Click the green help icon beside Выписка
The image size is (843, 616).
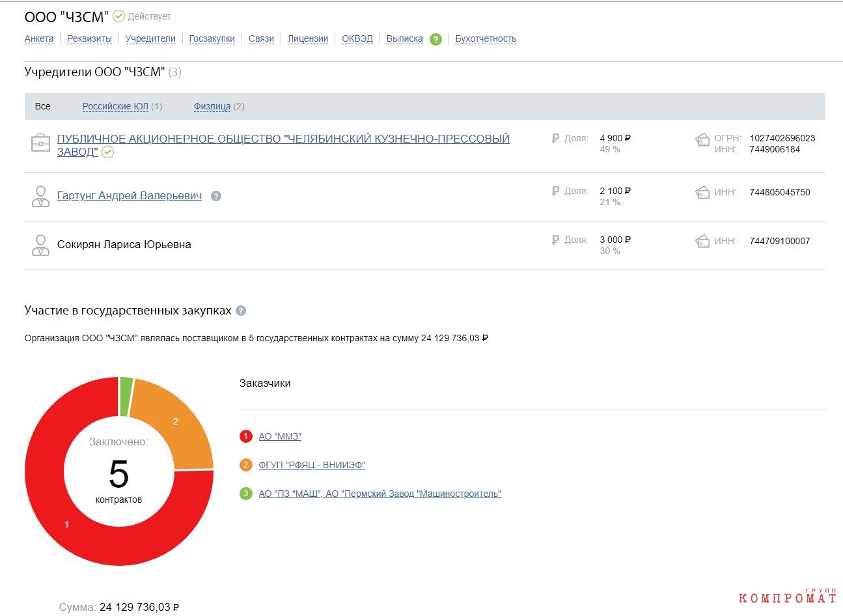click(x=435, y=39)
